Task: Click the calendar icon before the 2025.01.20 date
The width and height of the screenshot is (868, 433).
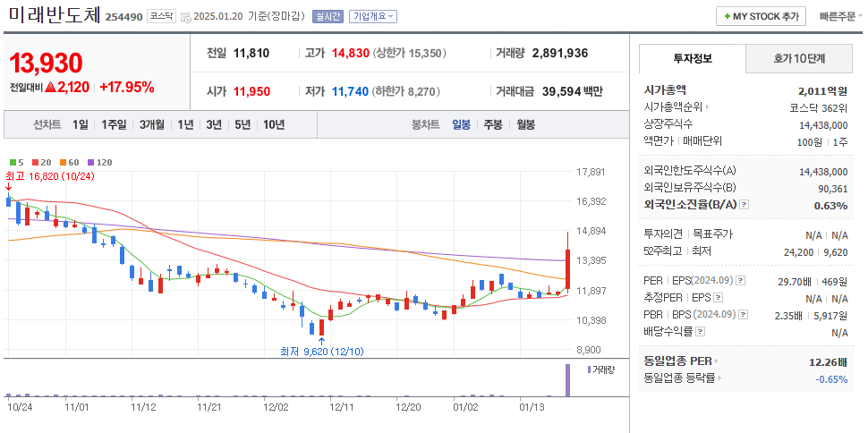Action: pyautogui.click(x=183, y=17)
